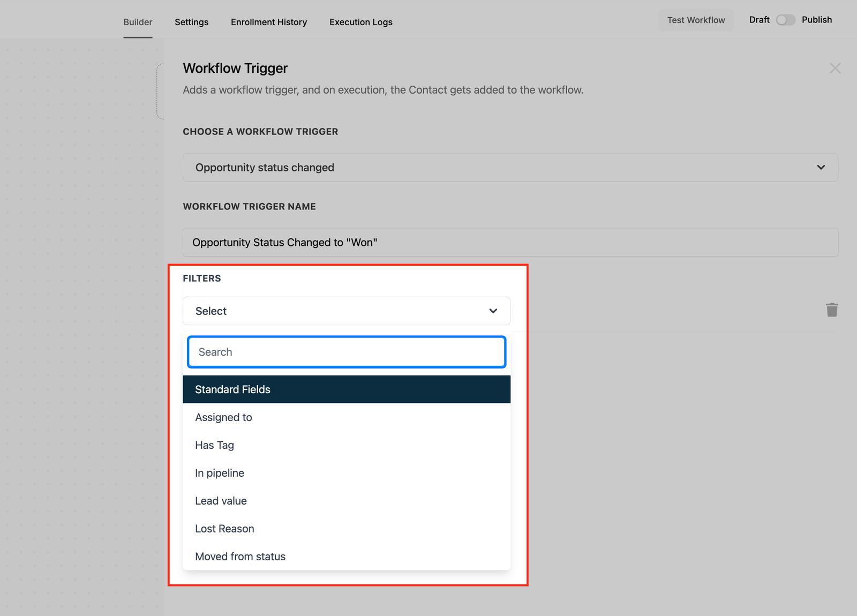Pick the In pipeline filter option
The image size is (857, 616).
pyautogui.click(x=220, y=473)
